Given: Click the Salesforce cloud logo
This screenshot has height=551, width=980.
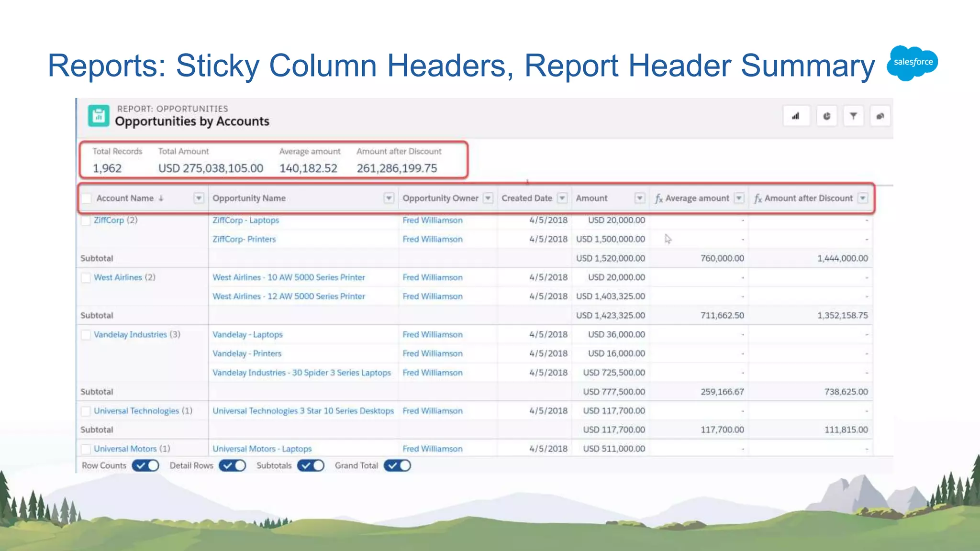Looking at the screenshot, I should tap(912, 63).
